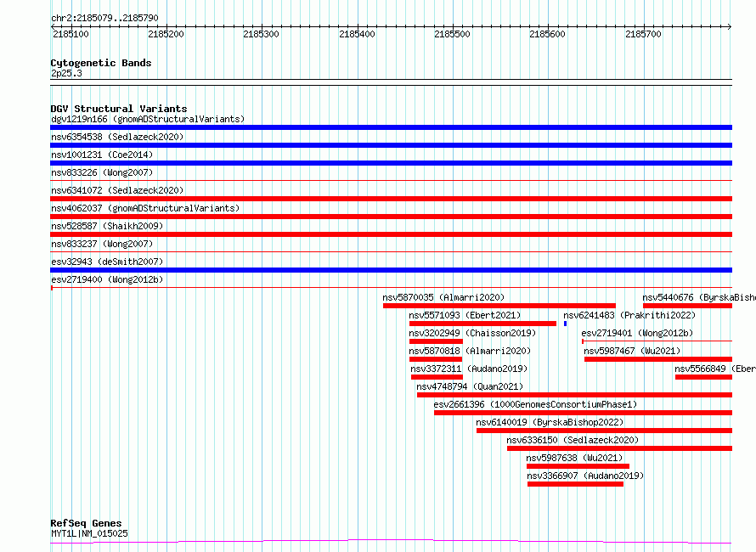Click the dgv1219n166 gnomAD variant label
This screenshot has height=552, width=756.
148,119
